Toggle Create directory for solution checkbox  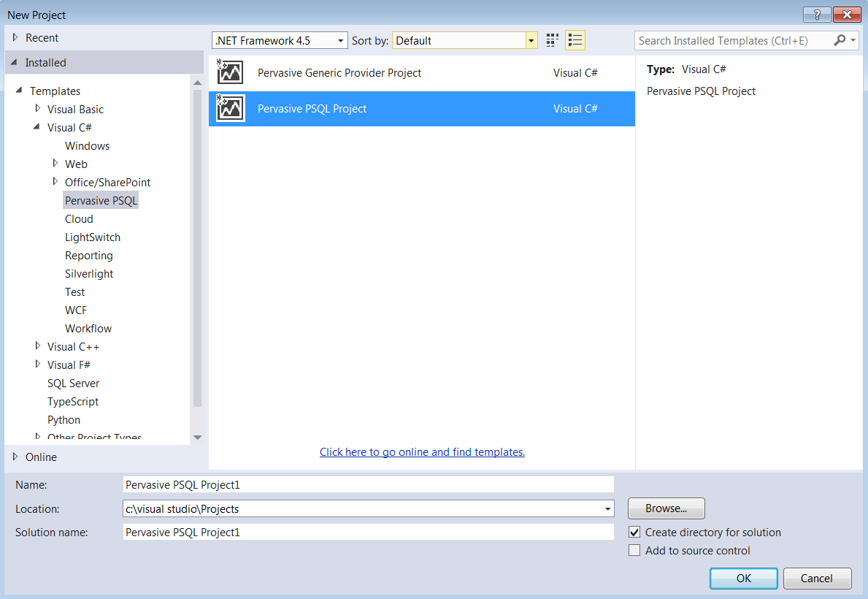[634, 533]
